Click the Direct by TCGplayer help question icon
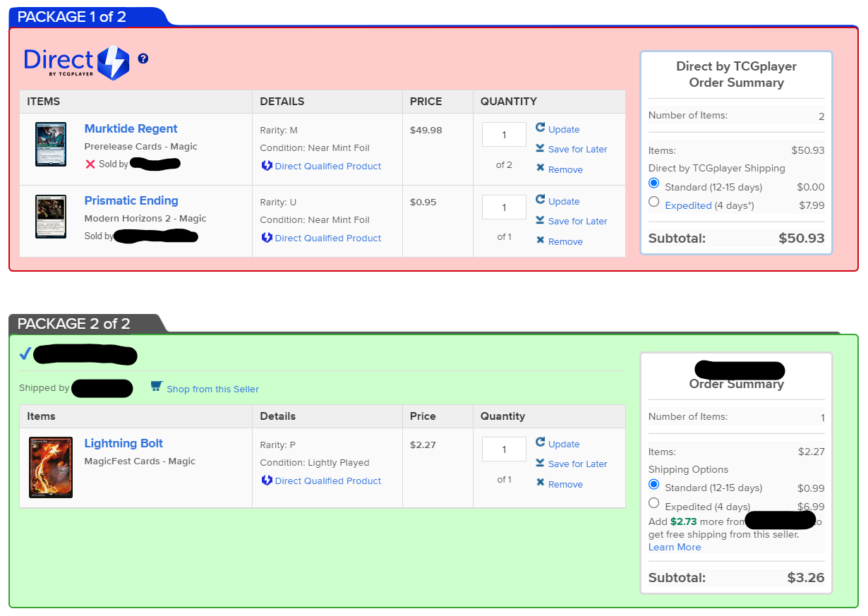 click(x=143, y=59)
